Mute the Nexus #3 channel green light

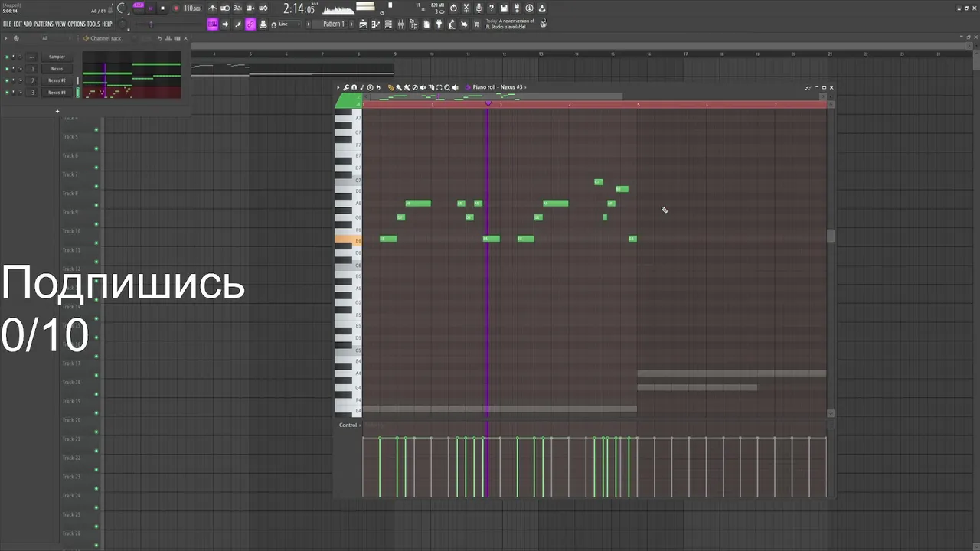[x=7, y=93]
